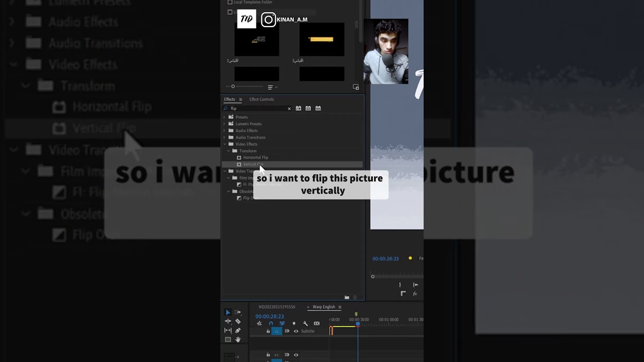Screen dimensions: 644x362
Task: Expand the Audio Transitions folder
Action: [x=224, y=137]
